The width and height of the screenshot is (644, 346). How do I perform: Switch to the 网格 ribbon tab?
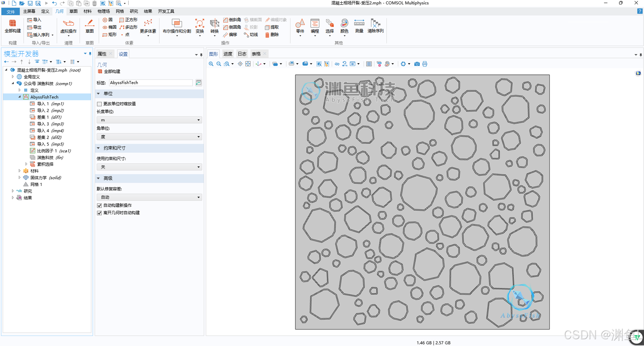click(x=120, y=11)
